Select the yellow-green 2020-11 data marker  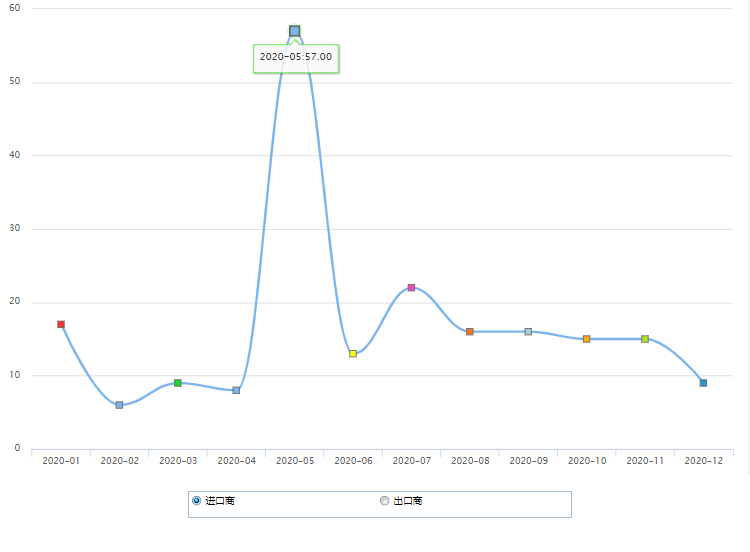645,339
